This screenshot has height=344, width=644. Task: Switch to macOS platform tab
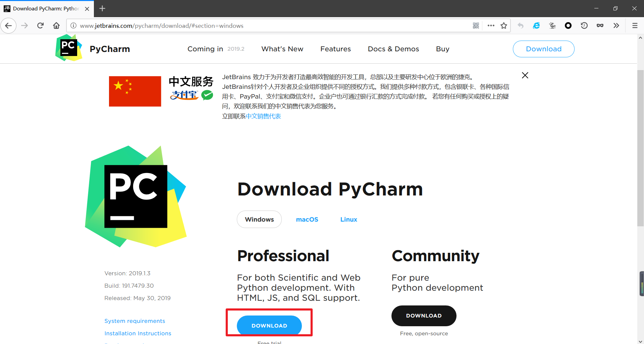(307, 219)
